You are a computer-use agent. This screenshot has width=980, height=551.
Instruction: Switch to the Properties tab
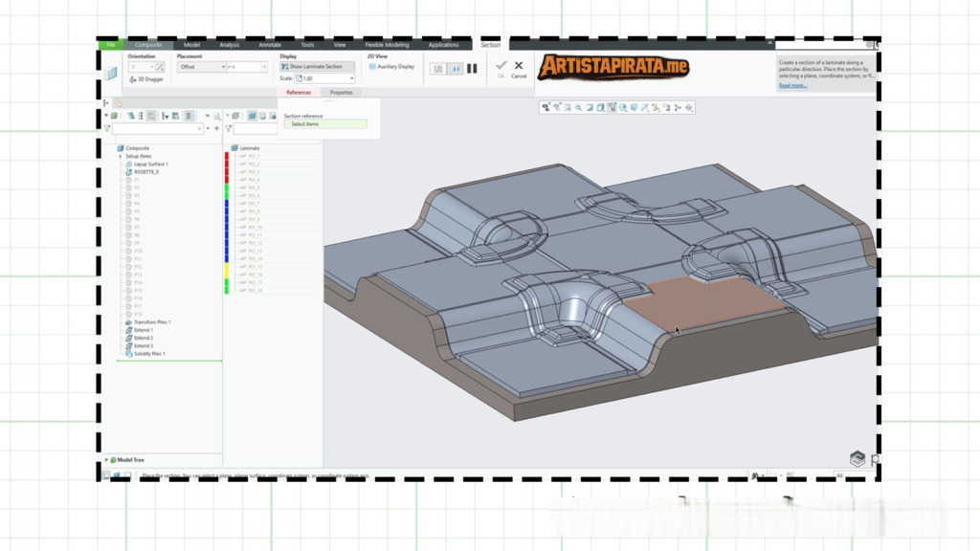tap(341, 93)
